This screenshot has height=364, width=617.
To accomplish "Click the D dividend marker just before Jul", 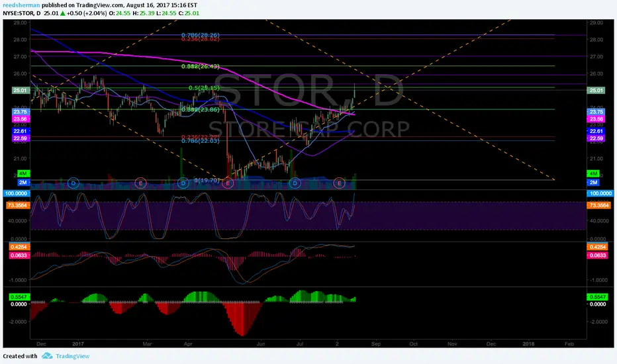I will point(295,183).
